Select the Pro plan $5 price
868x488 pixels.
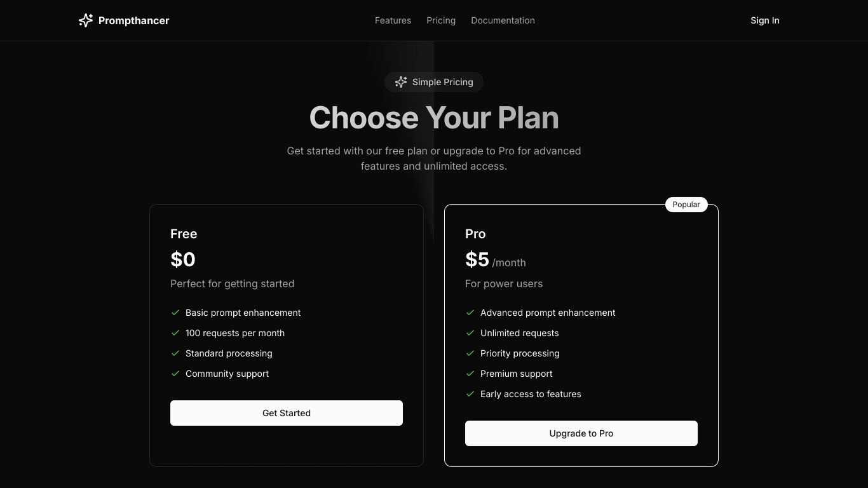click(477, 259)
